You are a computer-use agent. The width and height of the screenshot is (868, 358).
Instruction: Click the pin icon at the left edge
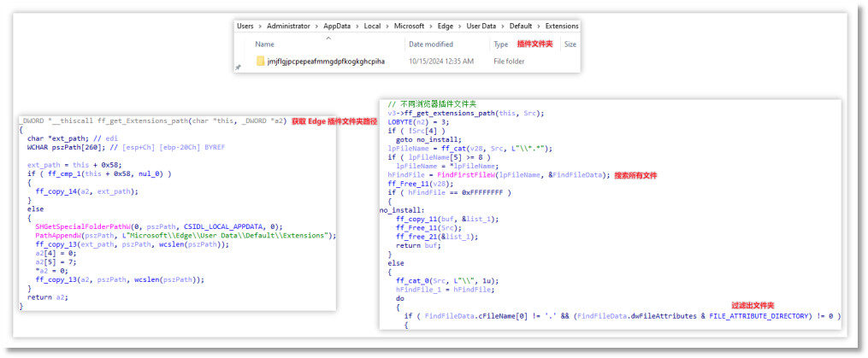(x=239, y=66)
